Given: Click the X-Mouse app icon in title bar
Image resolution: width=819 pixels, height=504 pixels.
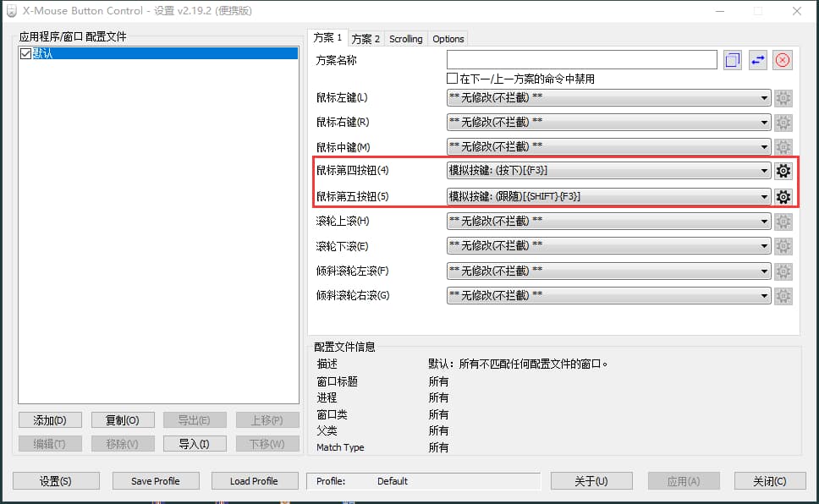Looking at the screenshot, I should coord(12,10).
